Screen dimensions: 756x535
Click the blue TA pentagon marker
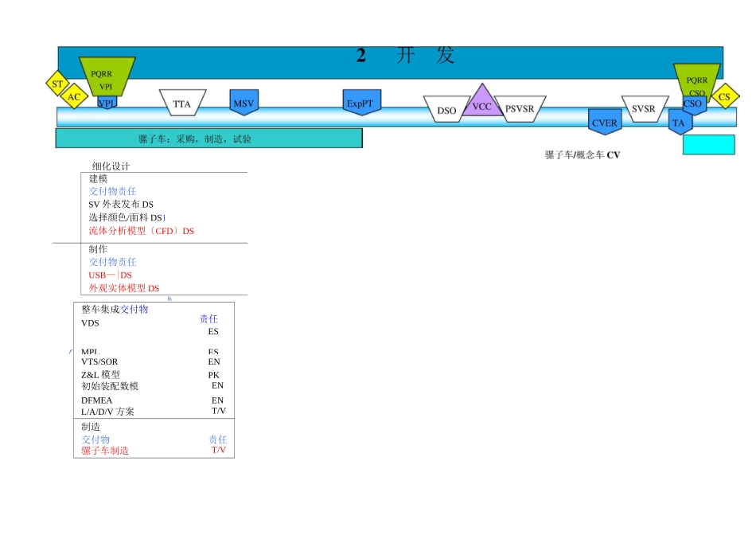point(679,123)
